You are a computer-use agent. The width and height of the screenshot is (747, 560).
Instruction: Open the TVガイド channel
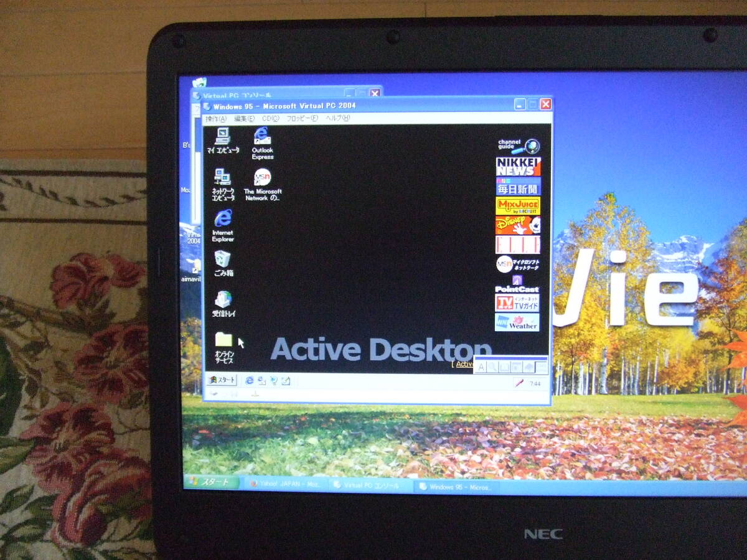pos(517,302)
